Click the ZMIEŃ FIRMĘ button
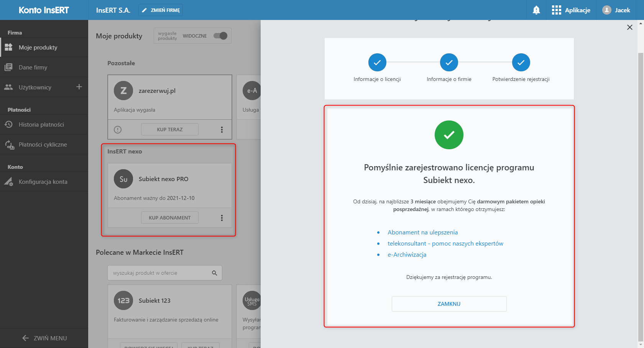Image resolution: width=644 pixels, height=348 pixels. click(x=161, y=10)
